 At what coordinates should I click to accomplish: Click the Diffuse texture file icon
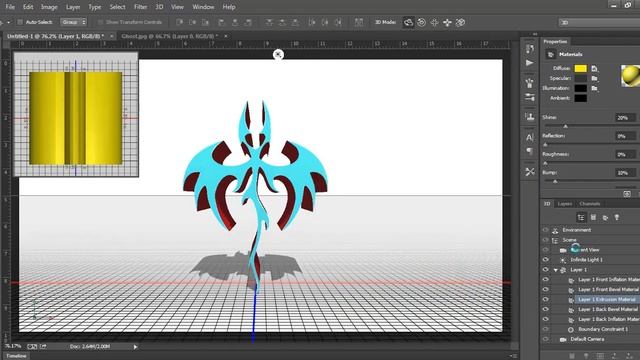tap(594, 69)
